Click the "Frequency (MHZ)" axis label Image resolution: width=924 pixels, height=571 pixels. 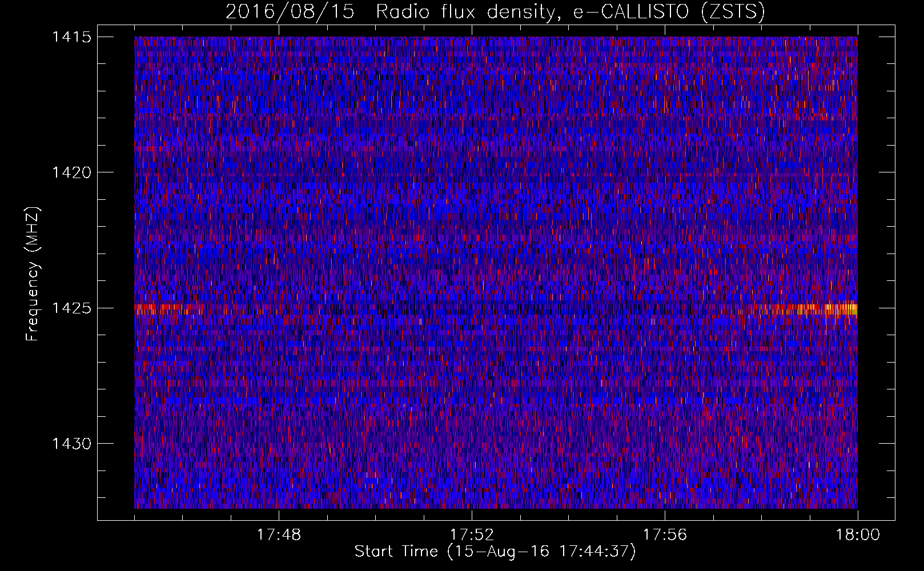33,274
